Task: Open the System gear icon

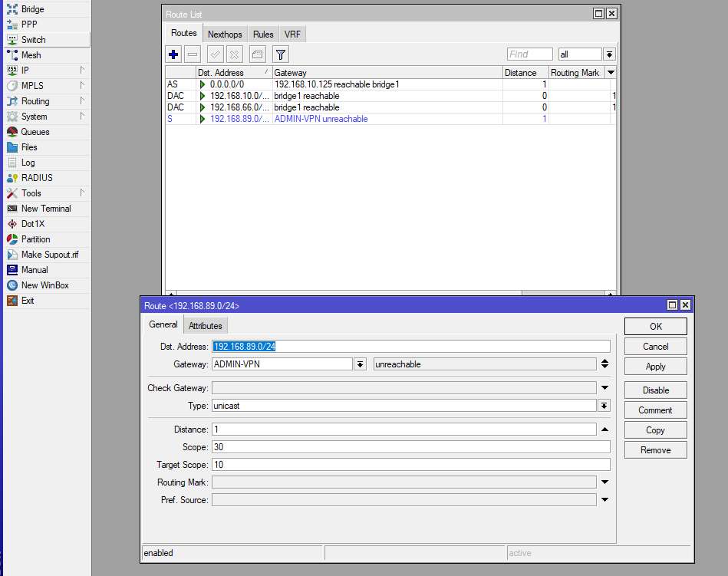Action: [x=12, y=116]
